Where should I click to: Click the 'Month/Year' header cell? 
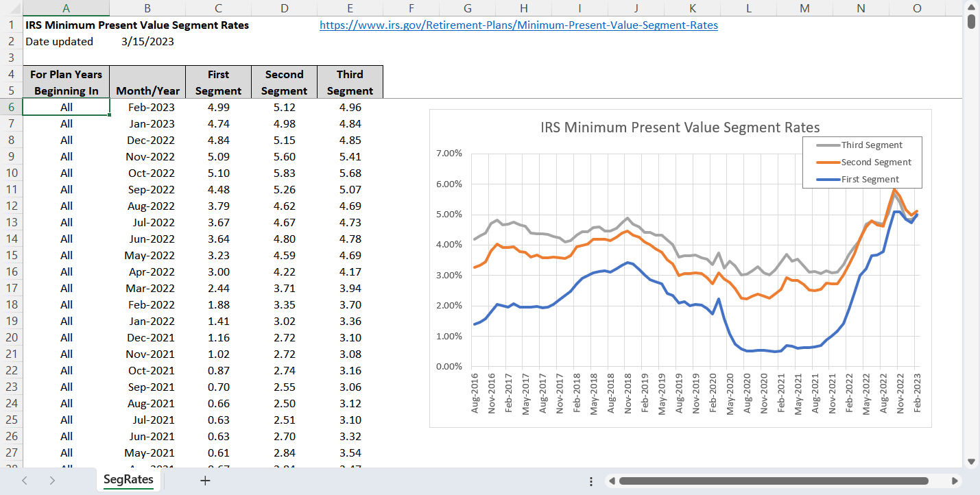[x=147, y=83]
